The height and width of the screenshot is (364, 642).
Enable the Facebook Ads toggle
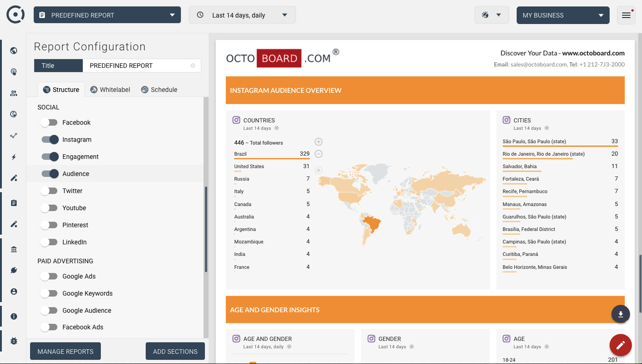[49, 327]
